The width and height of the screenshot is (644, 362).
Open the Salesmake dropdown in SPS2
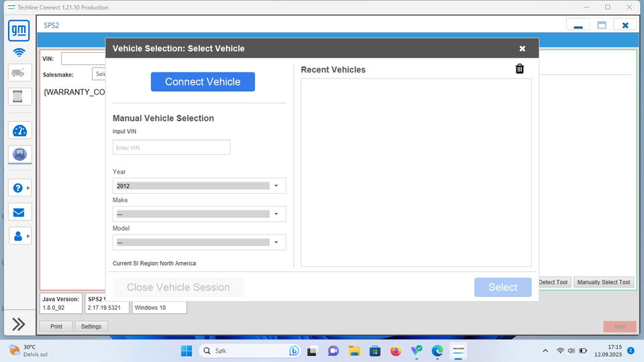[x=99, y=74]
